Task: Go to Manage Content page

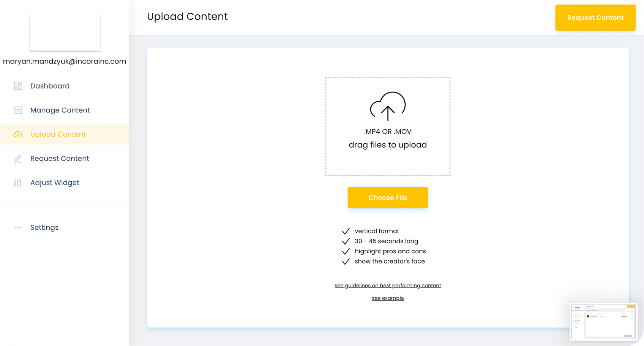Action: click(60, 110)
